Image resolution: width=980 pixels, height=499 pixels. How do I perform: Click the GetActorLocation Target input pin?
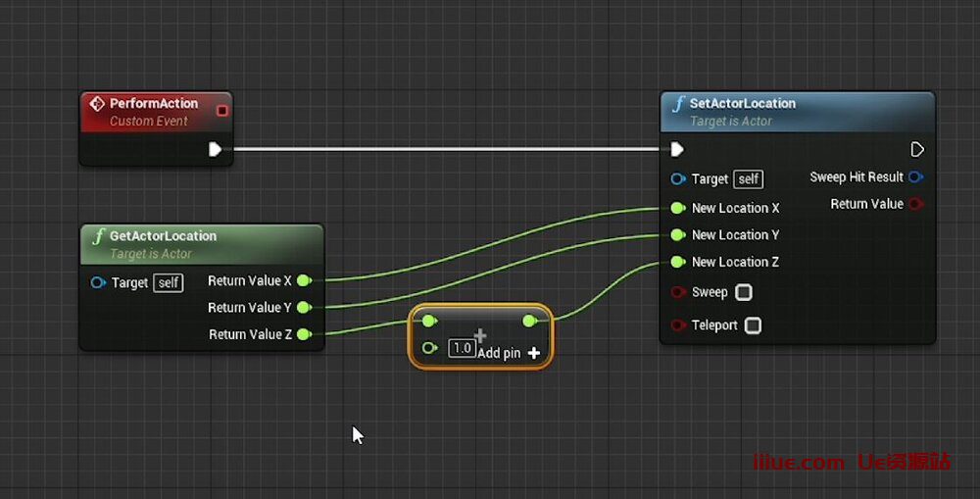(x=98, y=282)
